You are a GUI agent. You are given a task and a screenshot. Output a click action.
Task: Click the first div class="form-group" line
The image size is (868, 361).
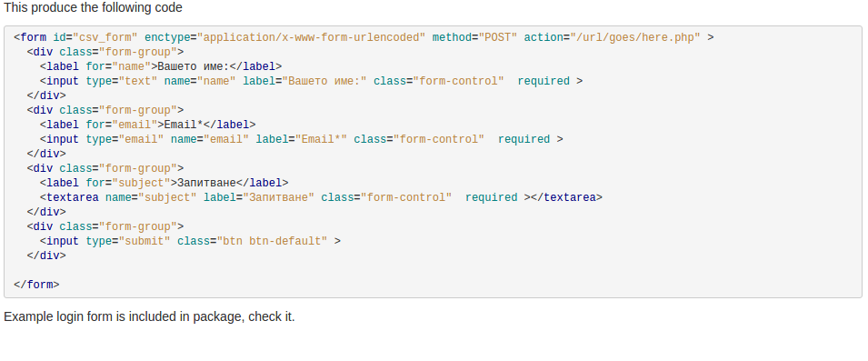point(105,52)
